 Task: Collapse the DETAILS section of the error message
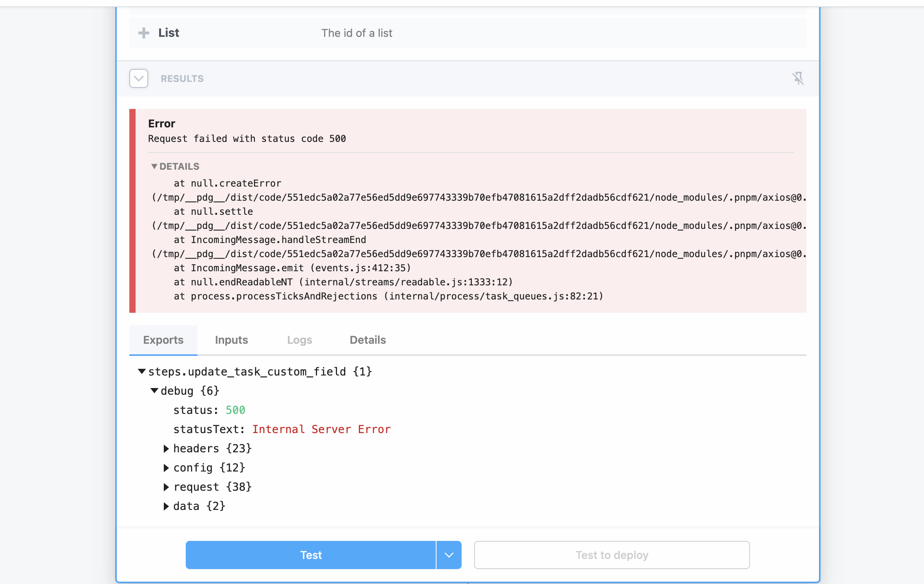pyautogui.click(x=155, y=166)
